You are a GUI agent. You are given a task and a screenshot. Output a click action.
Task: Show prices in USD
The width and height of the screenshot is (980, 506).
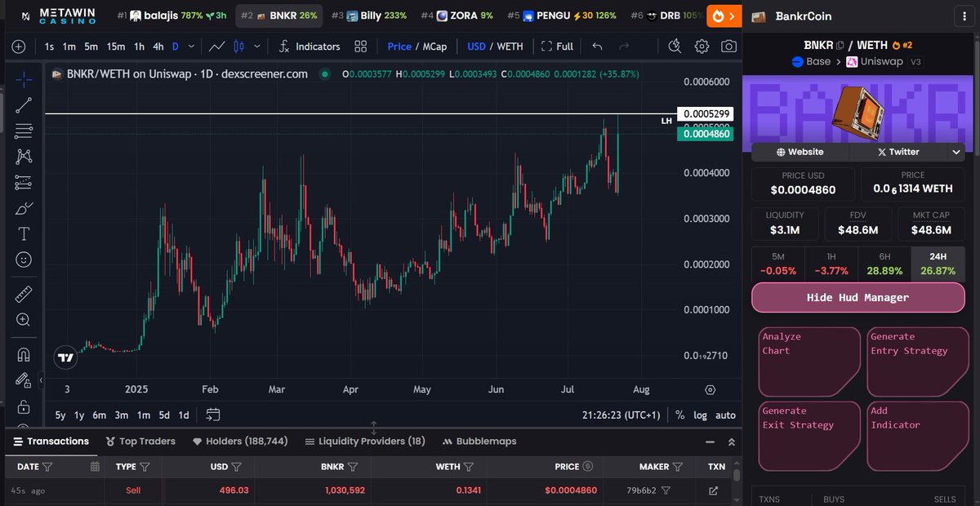476,47
